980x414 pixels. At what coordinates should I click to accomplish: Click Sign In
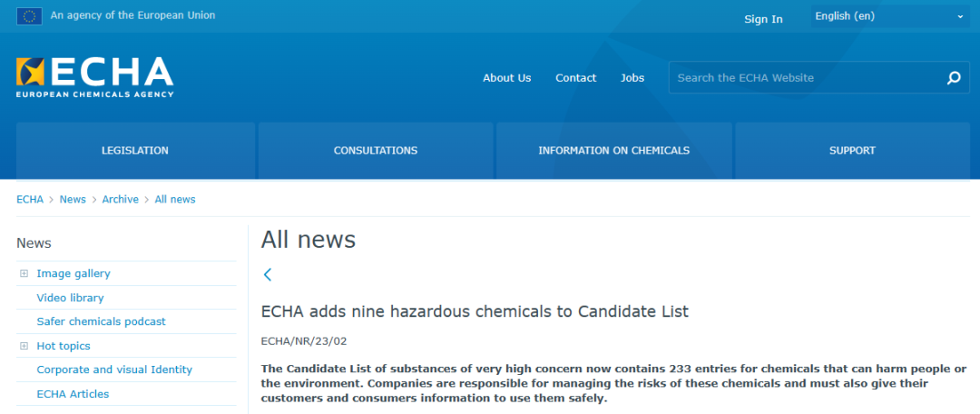click(763, 19)
